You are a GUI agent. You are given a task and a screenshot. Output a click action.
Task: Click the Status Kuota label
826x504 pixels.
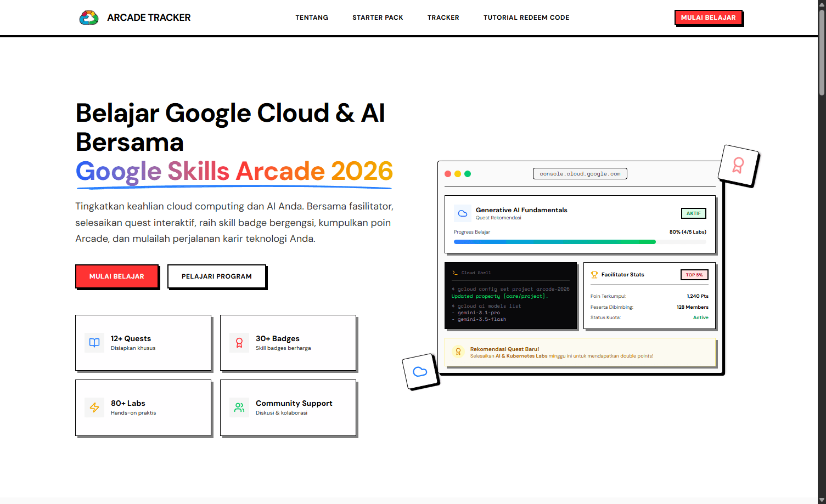[606, 318]
